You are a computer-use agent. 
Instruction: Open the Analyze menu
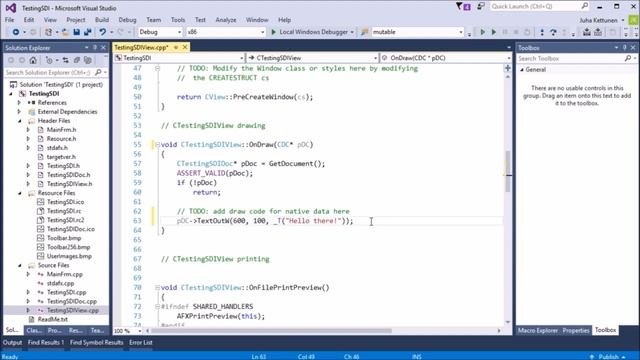click(226, 20)
